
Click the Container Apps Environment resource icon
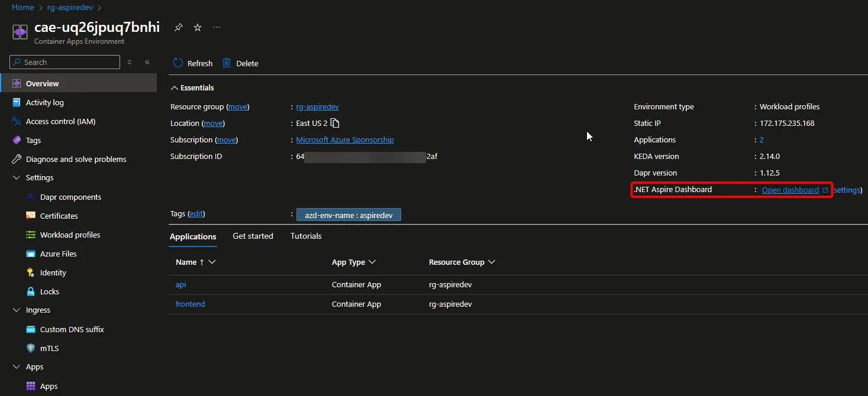[20, 32]
